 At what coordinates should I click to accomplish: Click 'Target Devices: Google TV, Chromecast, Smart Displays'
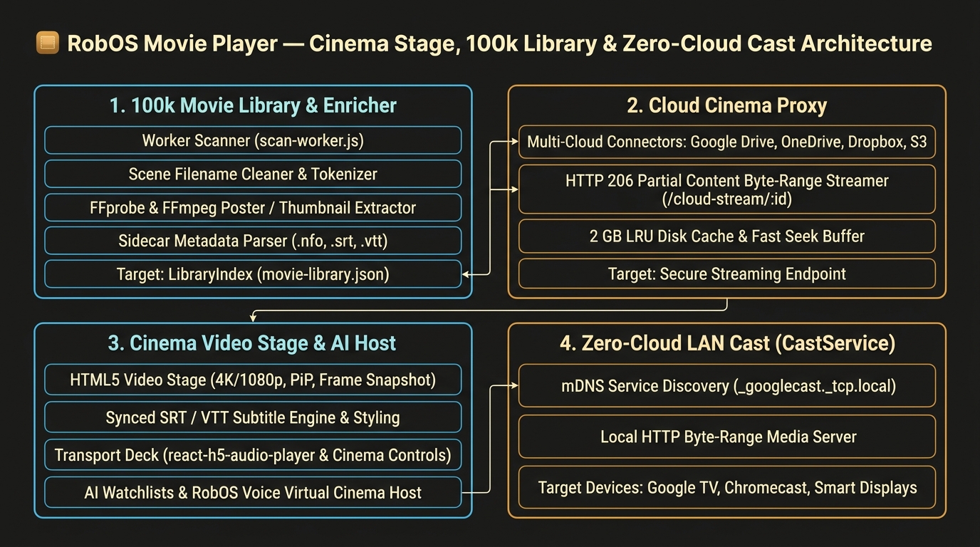[x=726, y=487]
